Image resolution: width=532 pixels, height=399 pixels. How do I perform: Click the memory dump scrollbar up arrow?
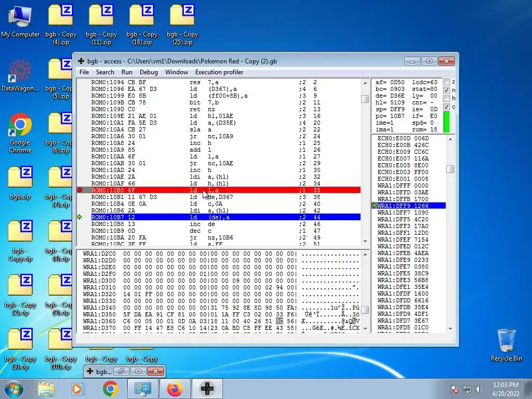point(365,255)
